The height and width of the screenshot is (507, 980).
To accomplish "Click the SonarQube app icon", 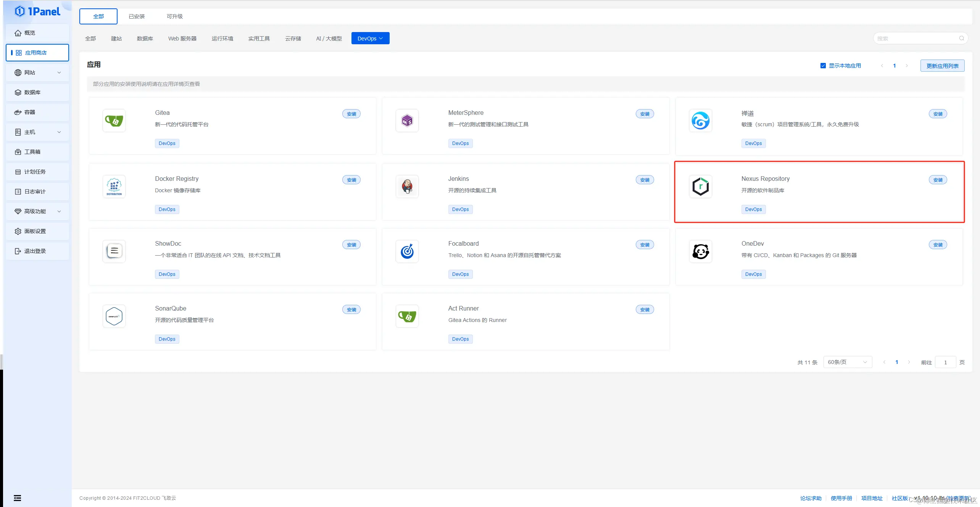I will coord(114,316).
